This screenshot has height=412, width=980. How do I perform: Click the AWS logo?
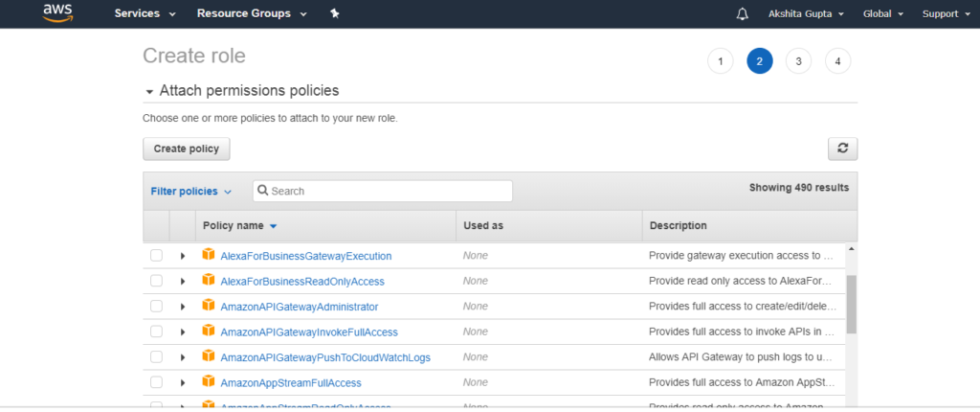coord(58,13)
